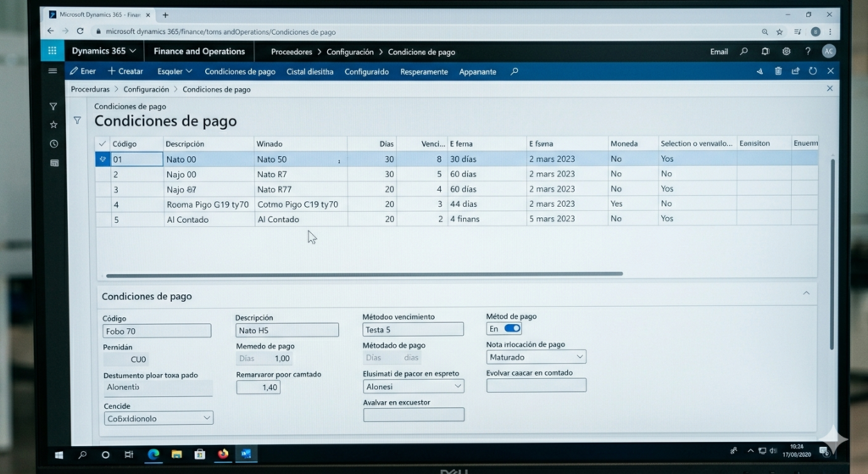Click the grid filter funnel beside page title
The height and width of the screenshot is (474, 868).
pos(77,120)
